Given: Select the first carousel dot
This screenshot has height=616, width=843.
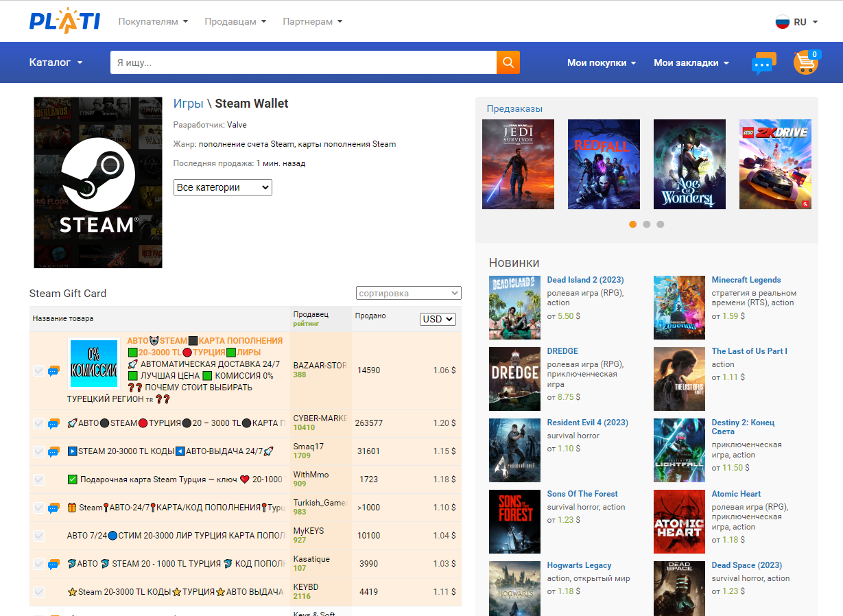Looking at the screenshot, I should coord(632,224).
